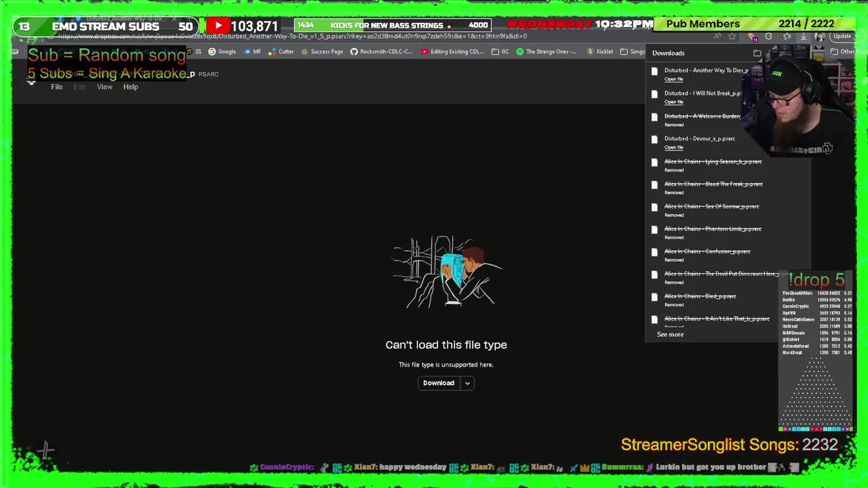Expand the arrow next to Download button
This screenshot has width=868, height=488.
point(467,383)
